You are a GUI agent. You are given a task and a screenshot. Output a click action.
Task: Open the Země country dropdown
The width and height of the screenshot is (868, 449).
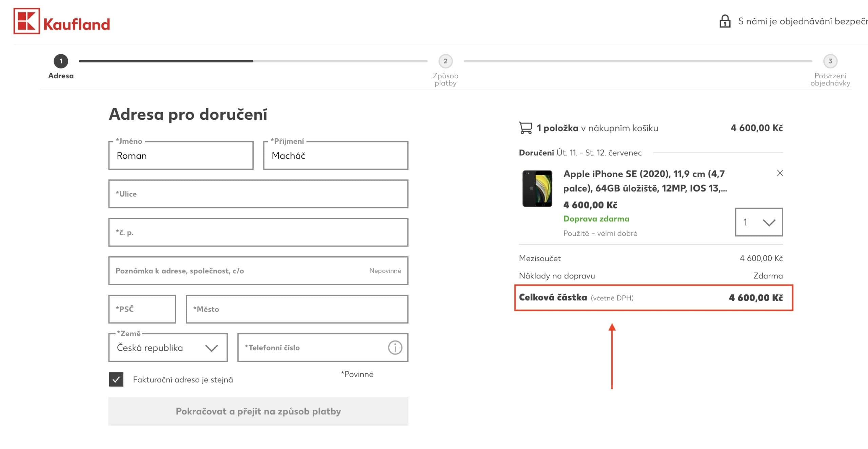pyautogui.click(x=168, y=348)
